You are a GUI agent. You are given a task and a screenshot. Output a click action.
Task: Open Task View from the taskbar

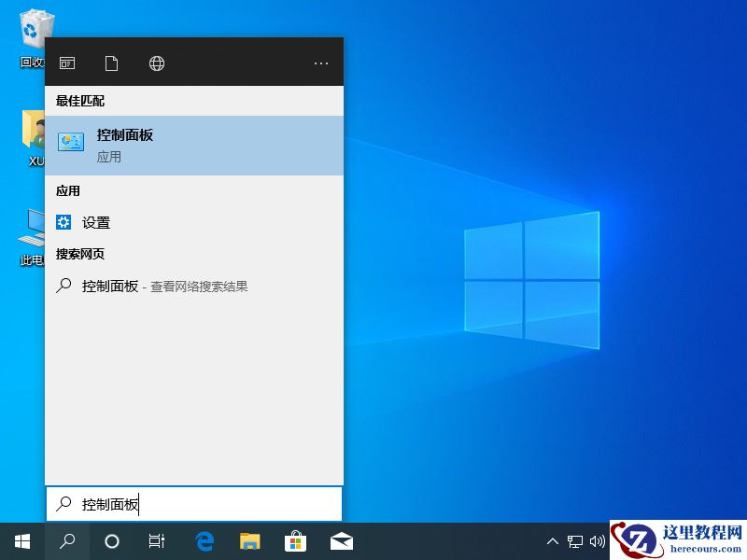(x=156, y=541)
